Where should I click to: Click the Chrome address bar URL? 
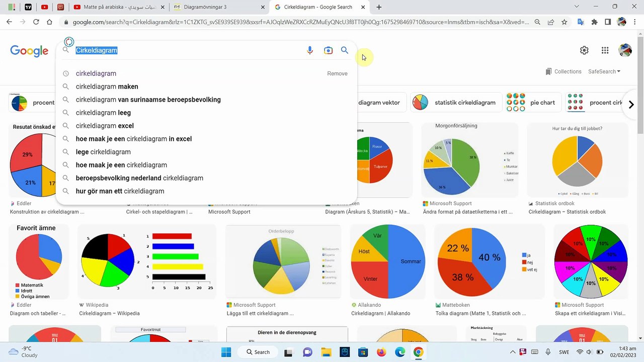[300, 22]
